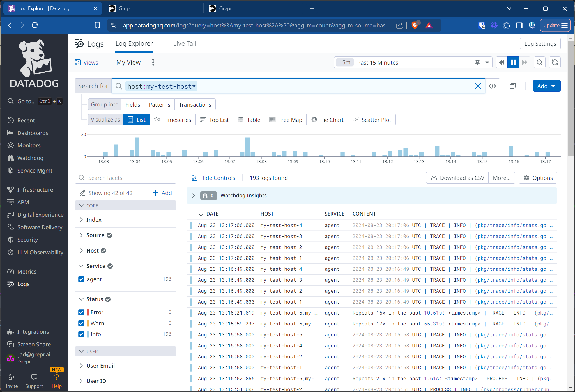Pause the live log stream

click(513, 62)
